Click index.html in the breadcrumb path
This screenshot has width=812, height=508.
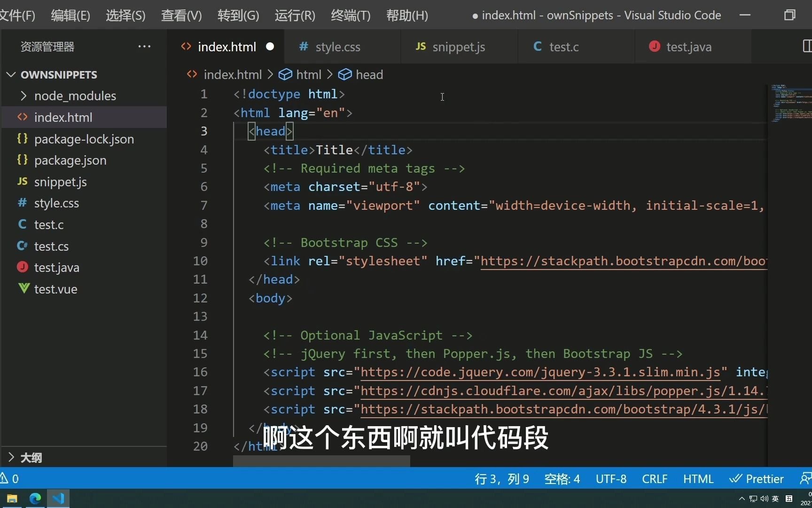(x=233, y=74)
